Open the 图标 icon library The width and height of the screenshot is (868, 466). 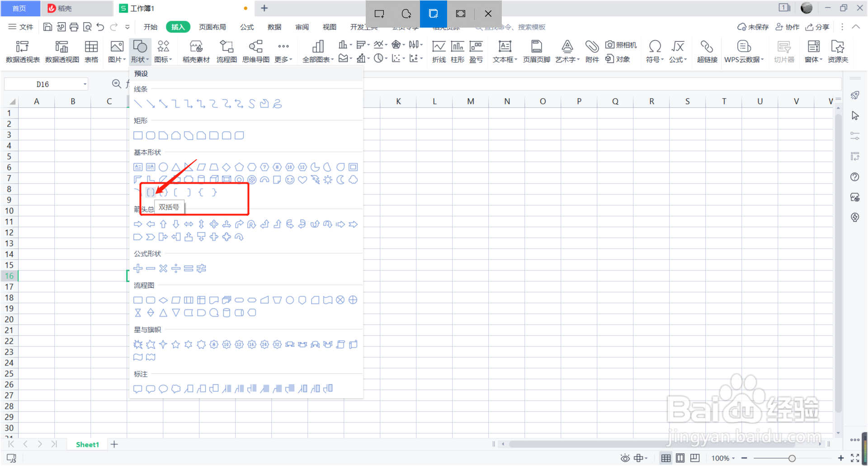tap(163, 52)
